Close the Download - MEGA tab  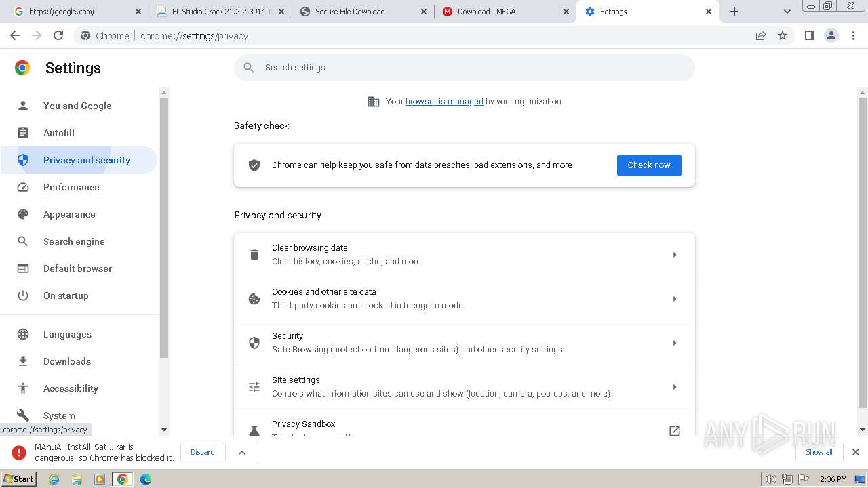[566, 12]
